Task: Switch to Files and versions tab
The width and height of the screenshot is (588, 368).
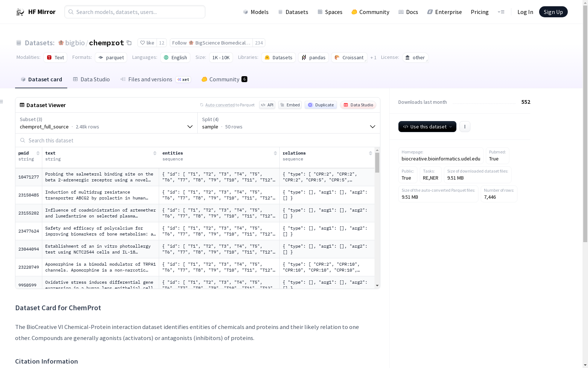Action: tap(155, 79)
